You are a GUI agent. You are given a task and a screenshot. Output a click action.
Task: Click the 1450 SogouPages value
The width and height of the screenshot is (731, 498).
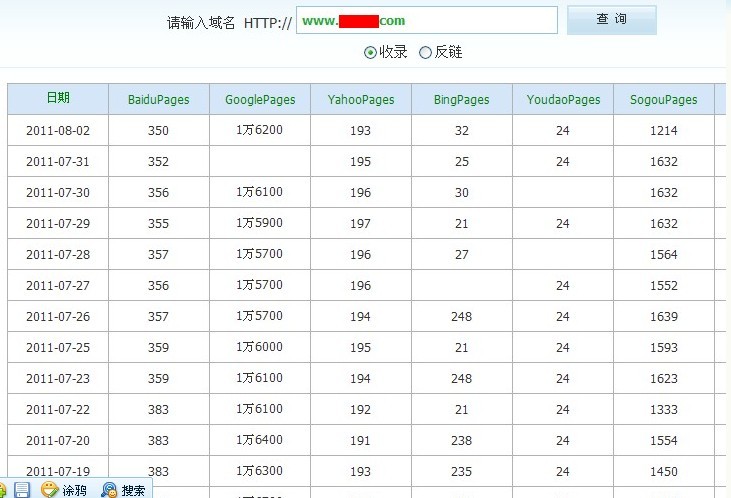(x=663, y=472)
